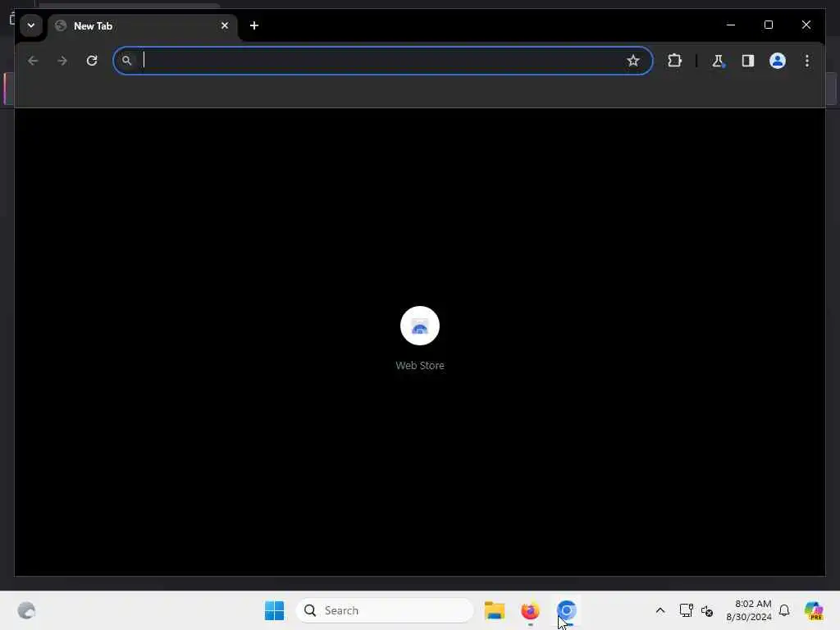Click the taskbar Search box
840x630 pixels.
pos(385,610)
